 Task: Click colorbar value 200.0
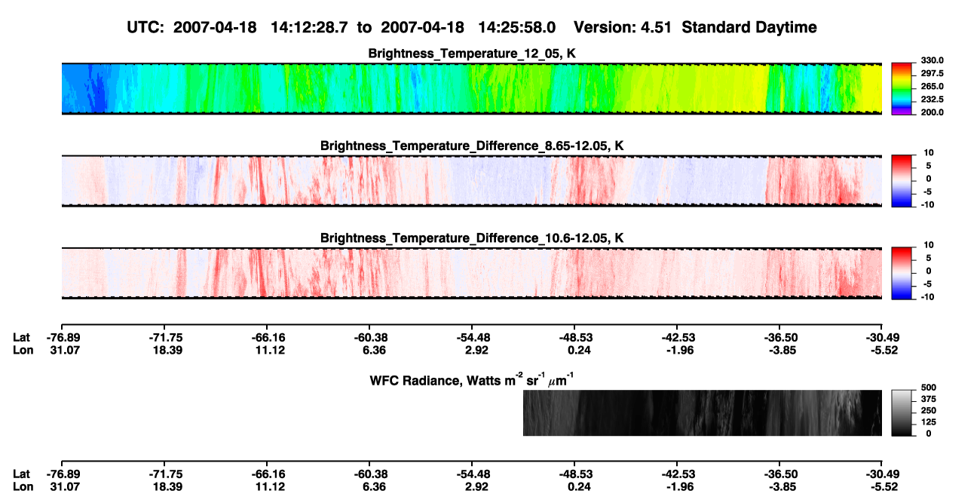point(931,112)
